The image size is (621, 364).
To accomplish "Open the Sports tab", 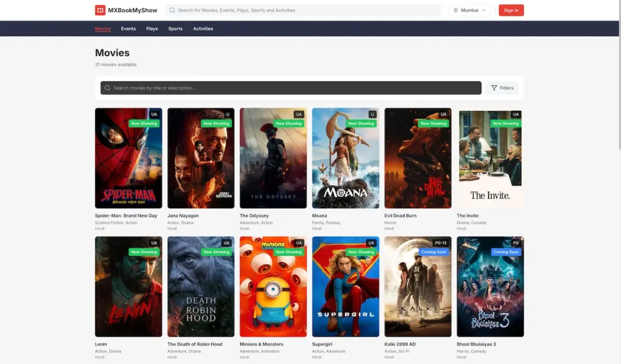I will click(175, 28).
